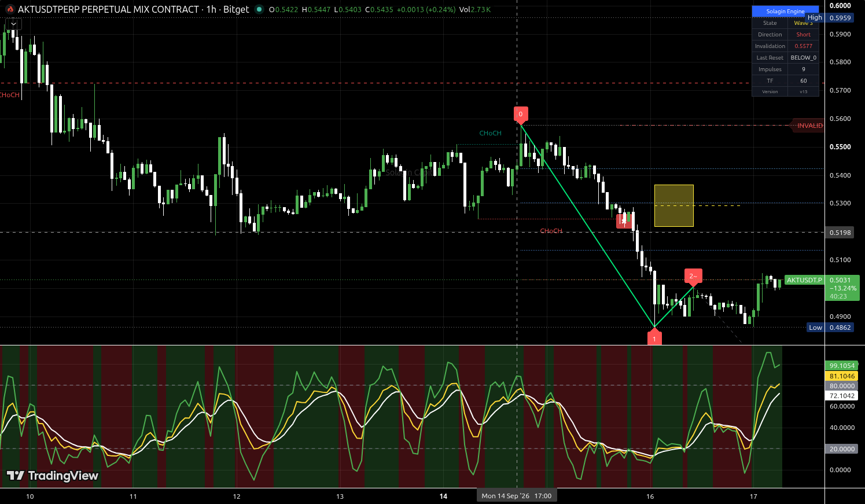Click the 60.0000 oscillator scale value
This screenshot has height=504, width=865.
point(842,407)
